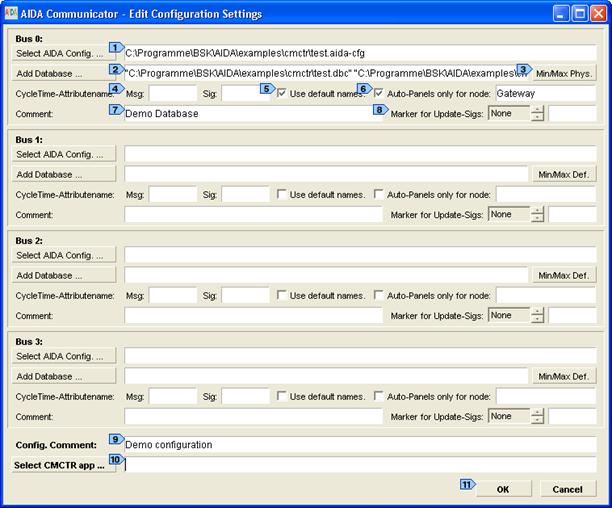Click Bus 1 Select AIDA Config button
Screen dimensions: 612x508
(64, 155)
